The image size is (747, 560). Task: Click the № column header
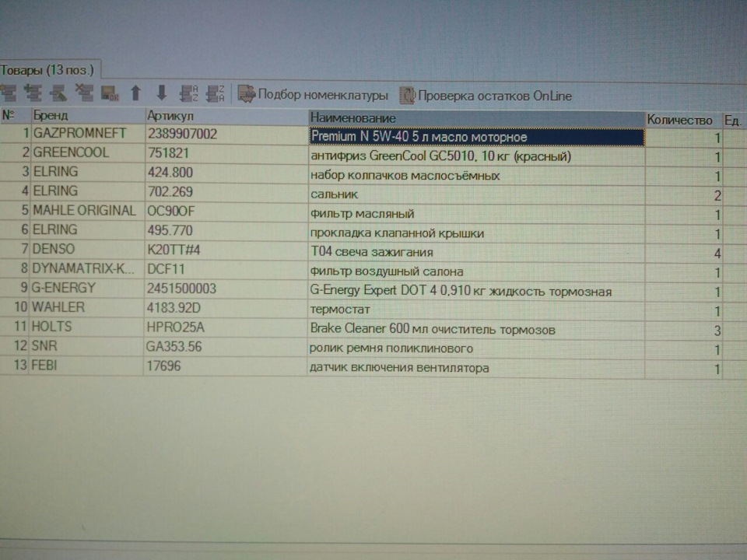tap(14, 115)
